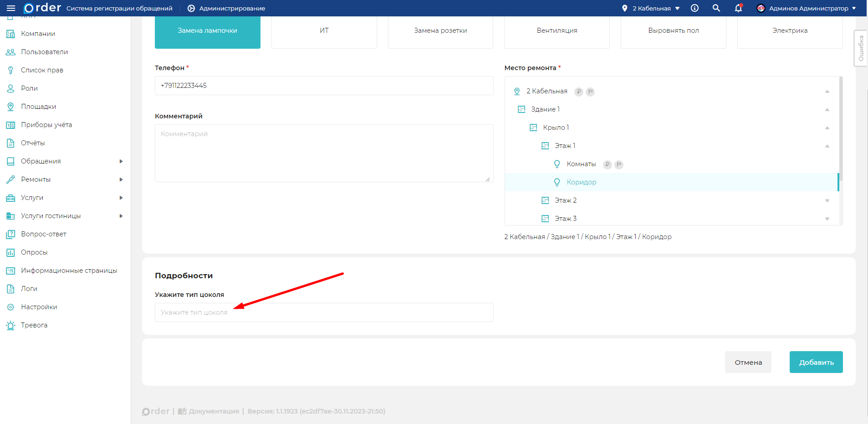Open Administration gear icon in header
The width and height of the screenshot is (868, 424).
coord(191,8)
